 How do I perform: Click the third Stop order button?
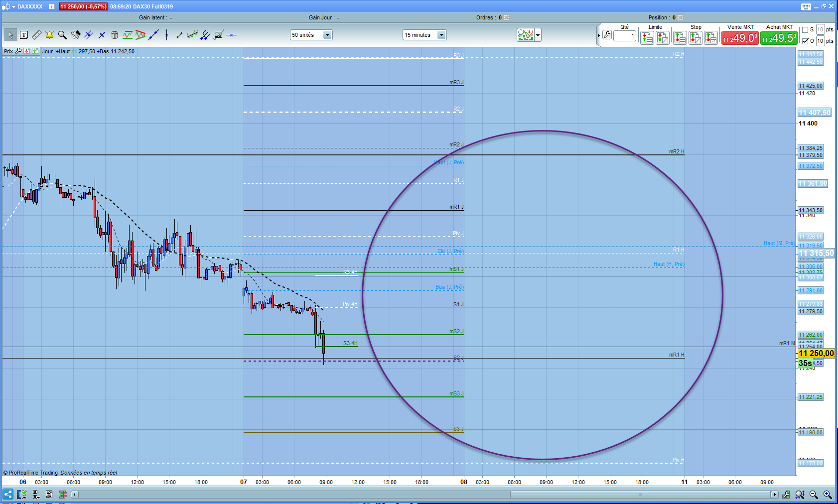711,38
